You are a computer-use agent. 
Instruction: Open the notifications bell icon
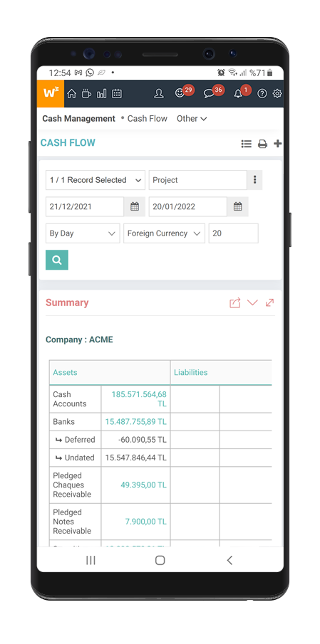pyautogui.click(x=238, y=94)
